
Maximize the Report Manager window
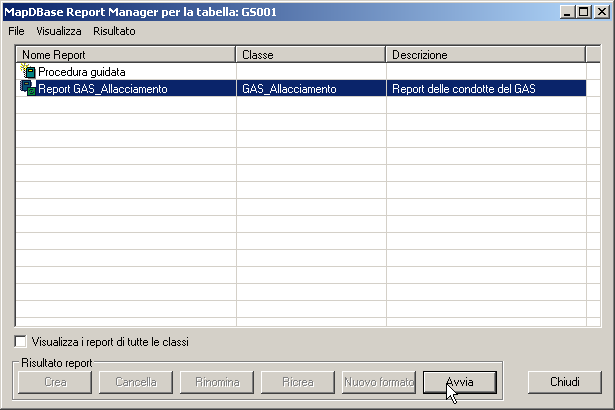583,11
